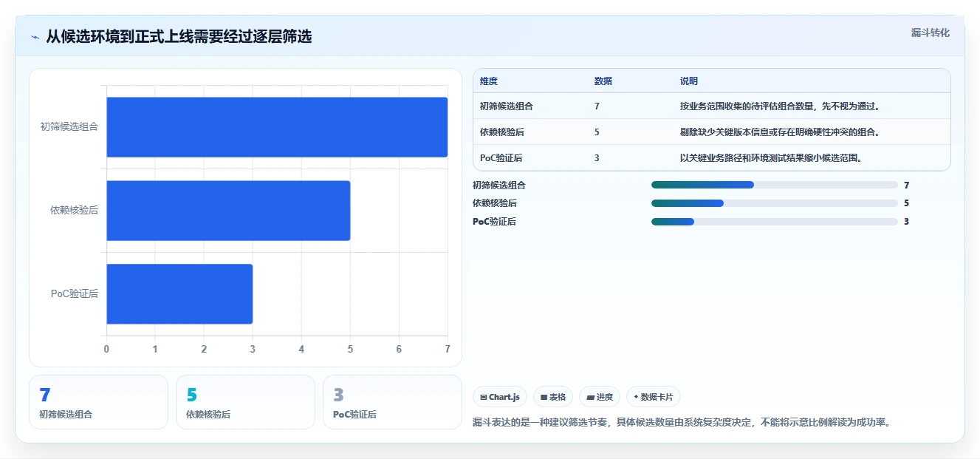Click the footnote starting 漏斗表达的是
Viewport: 980px width, 459px height.
pos(682,423)
